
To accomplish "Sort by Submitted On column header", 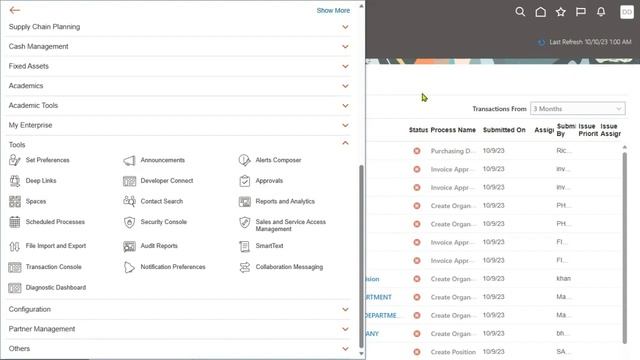I will pyautogui.click(x=504, y=130).
